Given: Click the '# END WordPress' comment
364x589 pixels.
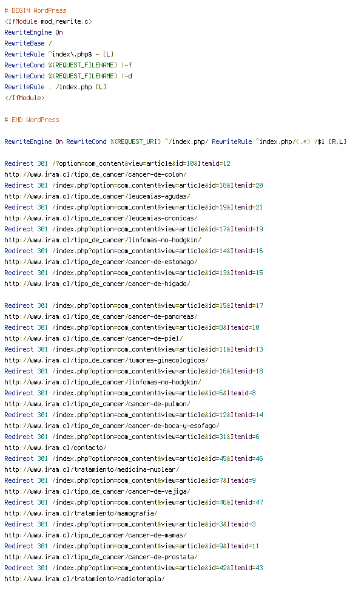Looking at the screenshot, I should [x=32, y=120].
